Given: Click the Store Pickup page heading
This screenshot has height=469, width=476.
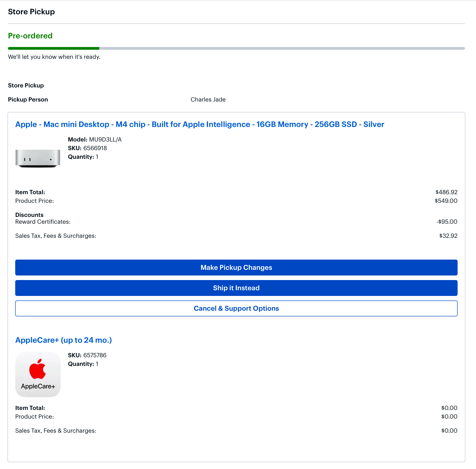Looking at the screenshot, I should pos(31,12).
